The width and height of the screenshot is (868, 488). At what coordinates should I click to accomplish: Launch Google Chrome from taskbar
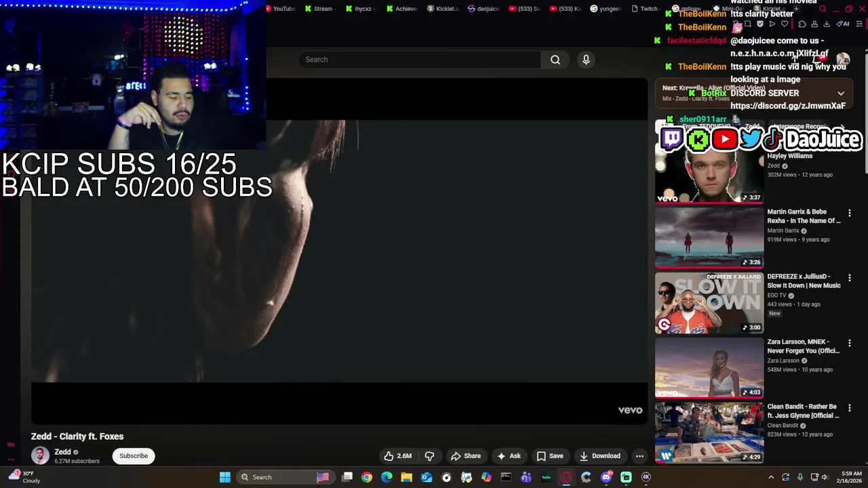[367, 477]
